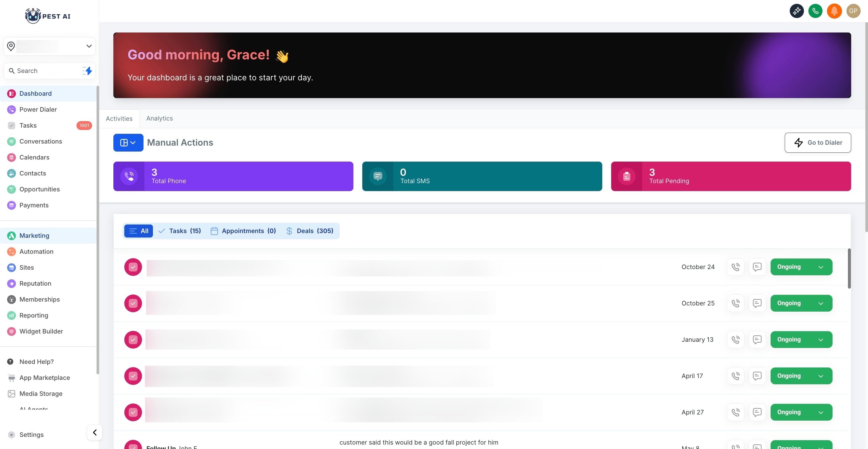Expand the location selector dropdown
This screenshot has height=449, width=868.
tap(50, 46)
